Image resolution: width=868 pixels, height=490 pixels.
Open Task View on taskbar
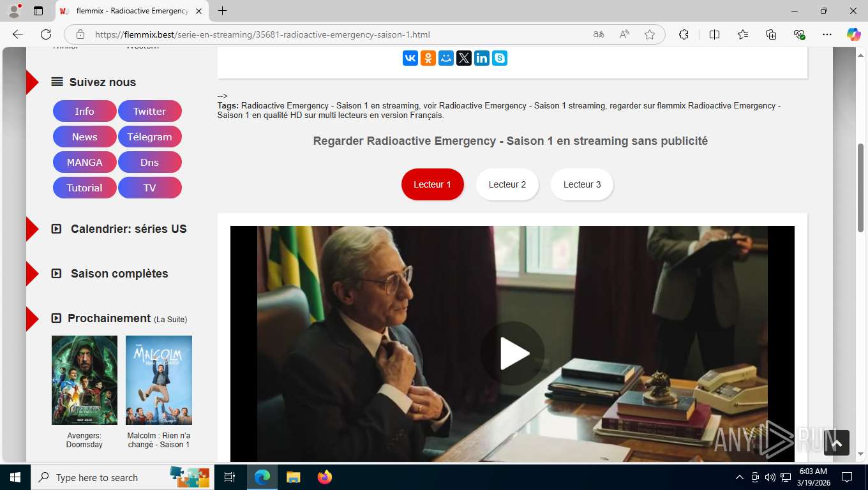(x=230, y=477)
